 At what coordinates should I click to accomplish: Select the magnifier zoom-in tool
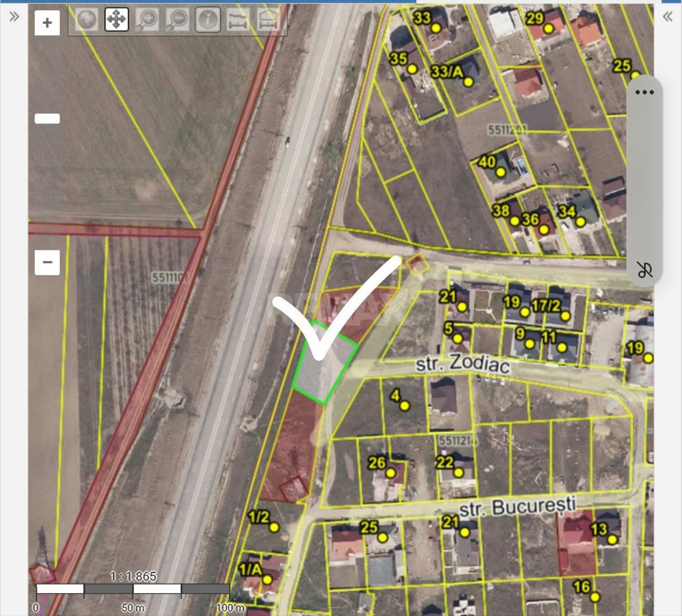[147, 19]
